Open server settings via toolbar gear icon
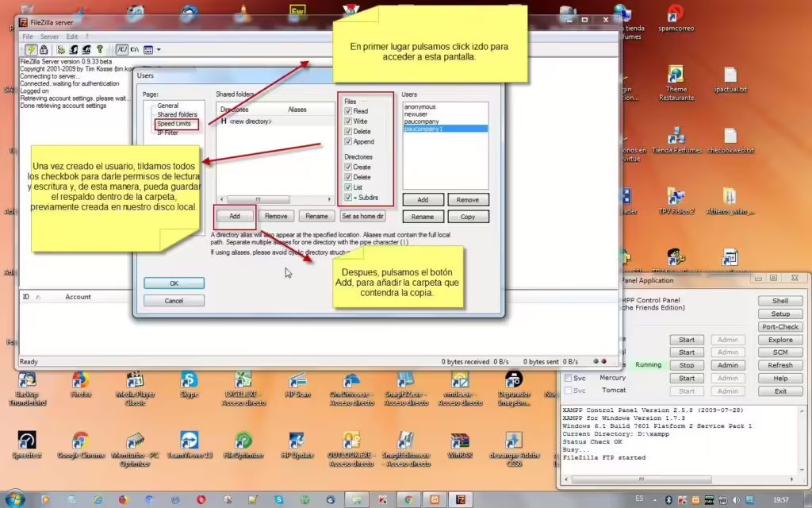This screenshot has width=812, height=508. (60, 50)
